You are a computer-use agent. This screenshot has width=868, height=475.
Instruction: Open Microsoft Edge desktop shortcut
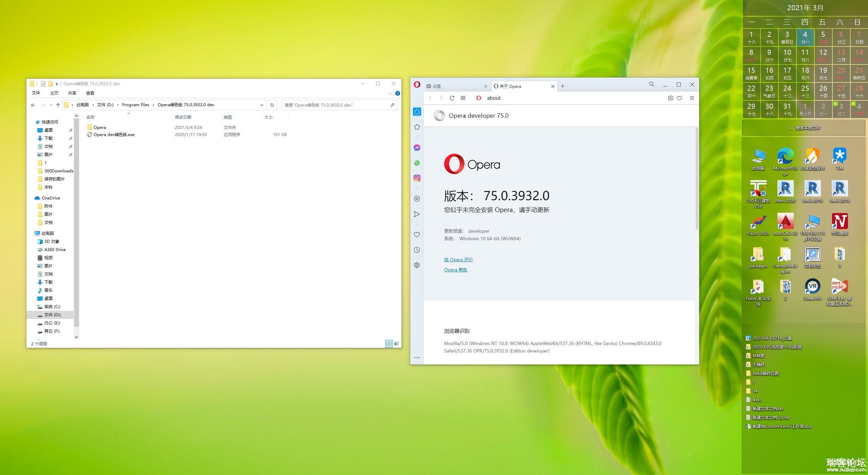785,162
